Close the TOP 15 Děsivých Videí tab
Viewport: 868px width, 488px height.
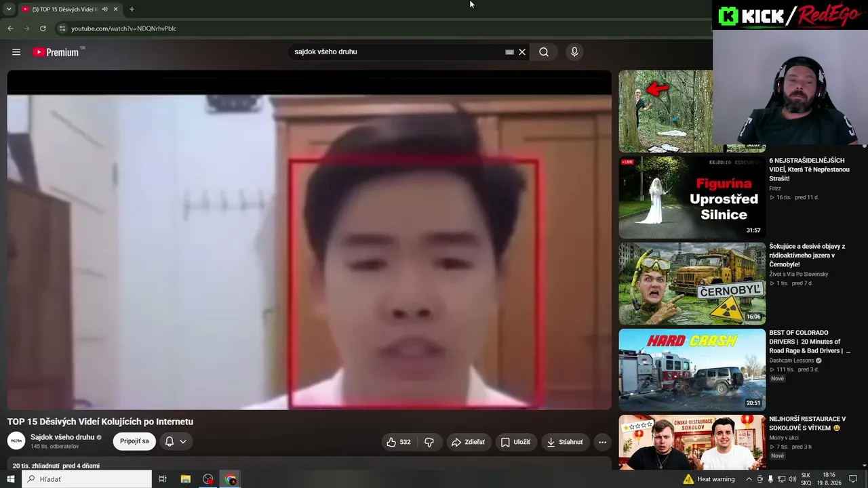tap(115, 9)
